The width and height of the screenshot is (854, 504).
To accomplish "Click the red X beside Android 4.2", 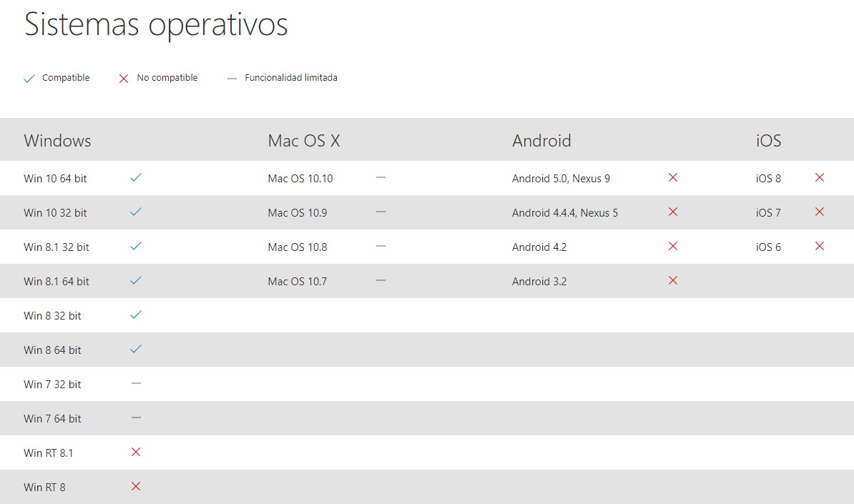I will (x=673, y=246).
